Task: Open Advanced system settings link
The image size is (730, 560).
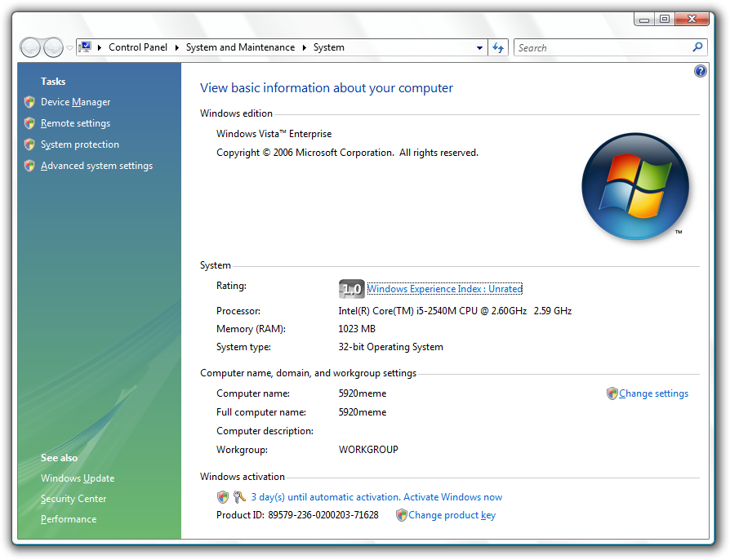Action: pos(96,167)
